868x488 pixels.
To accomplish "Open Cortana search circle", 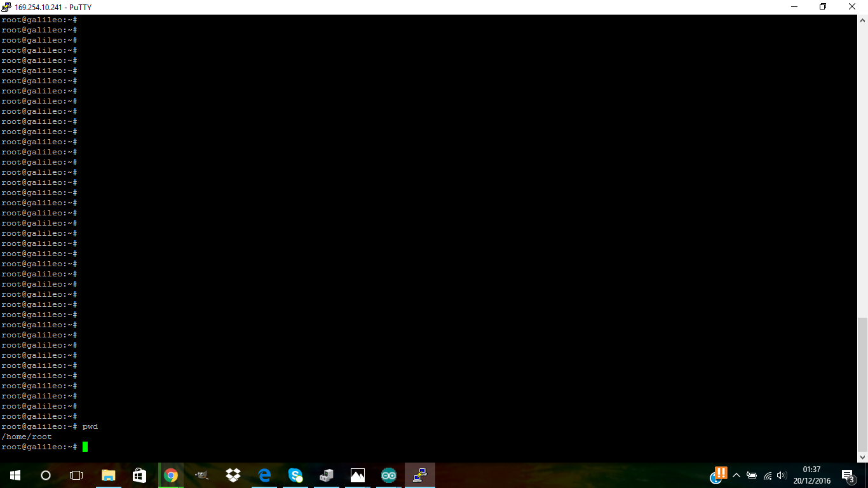I will click(x=46, y=475).
